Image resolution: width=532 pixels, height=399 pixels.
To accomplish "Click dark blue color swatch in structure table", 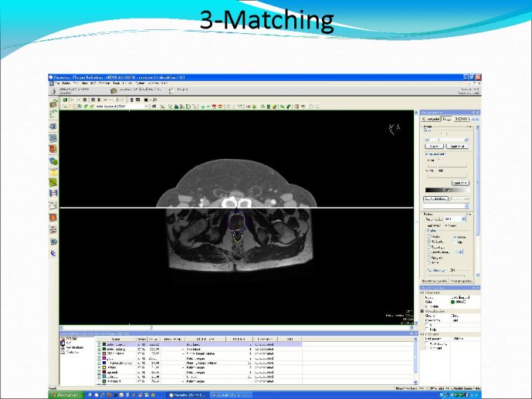I will click(104, 363).
